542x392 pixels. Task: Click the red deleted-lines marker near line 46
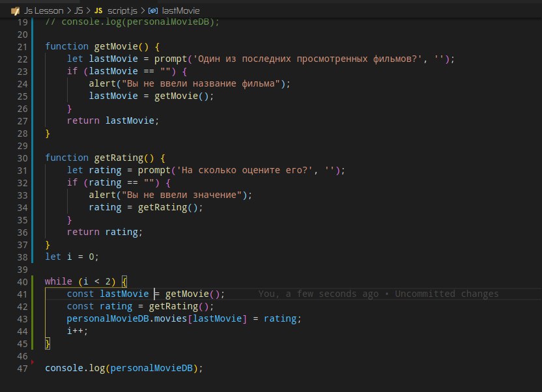pos(32,362)
